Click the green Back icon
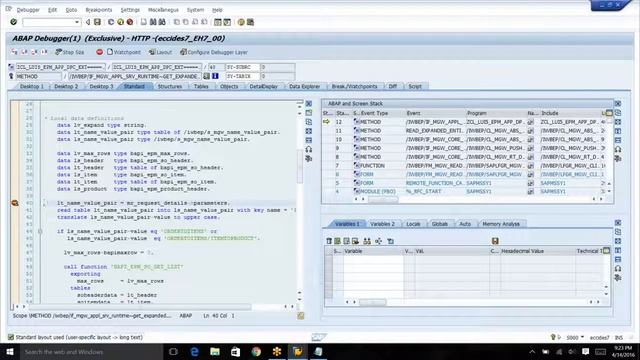 111,22
